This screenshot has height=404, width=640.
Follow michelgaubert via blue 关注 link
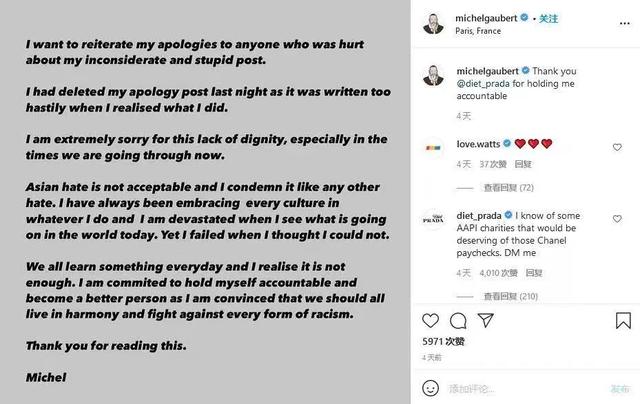548,18
